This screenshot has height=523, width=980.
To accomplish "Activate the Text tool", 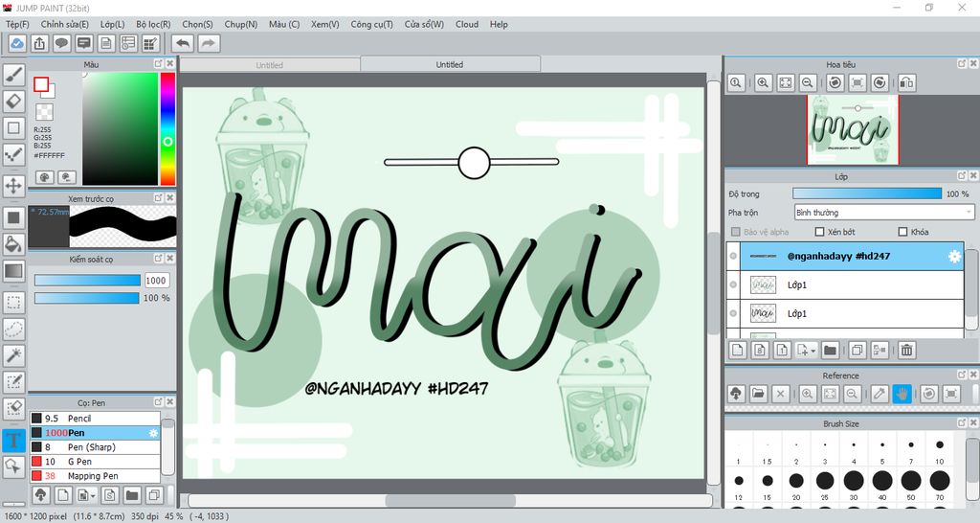I will (13, 440).
